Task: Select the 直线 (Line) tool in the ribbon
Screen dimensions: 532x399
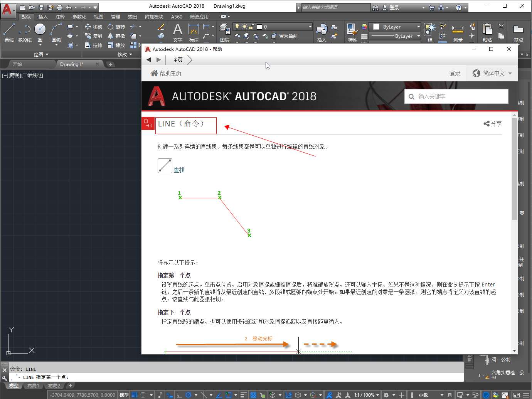Action: coord(9,32)
